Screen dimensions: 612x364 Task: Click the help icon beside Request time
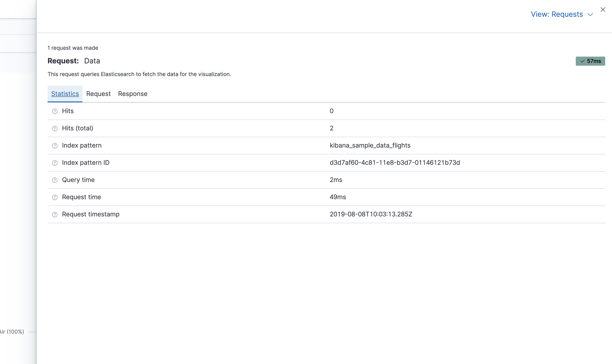[x=55, y=197]
